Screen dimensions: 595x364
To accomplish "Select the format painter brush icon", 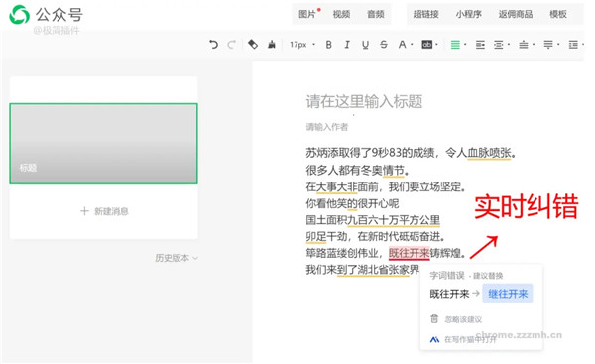I will point(272,45).
